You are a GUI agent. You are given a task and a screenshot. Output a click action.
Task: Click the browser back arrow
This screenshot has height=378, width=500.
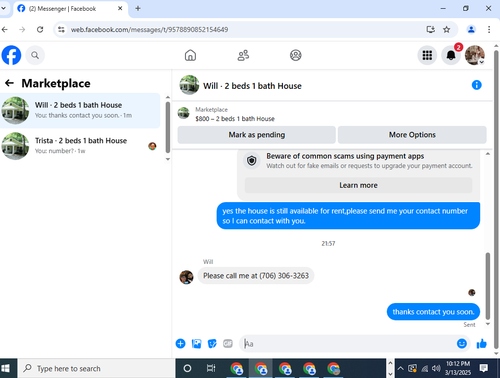point(5,30)
